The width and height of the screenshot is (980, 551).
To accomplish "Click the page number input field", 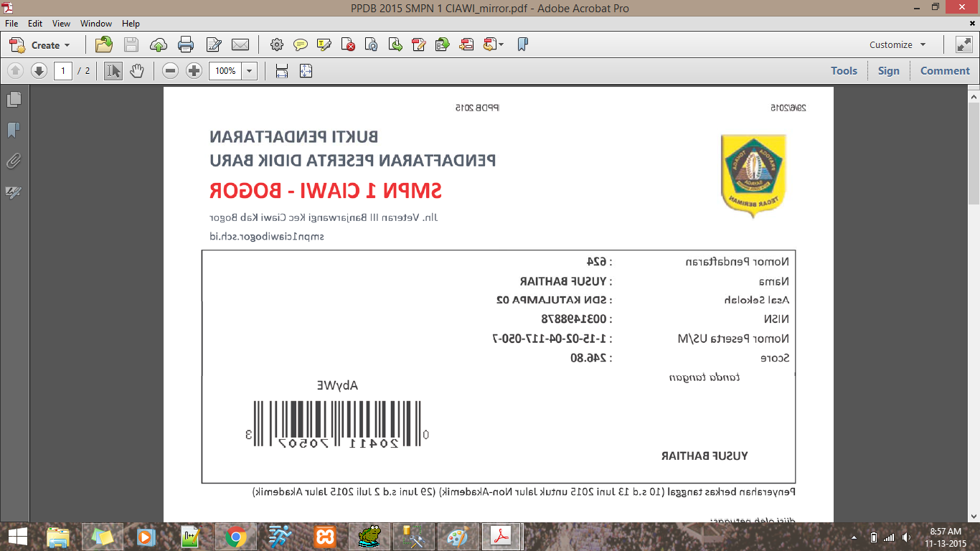I will 62,71.
